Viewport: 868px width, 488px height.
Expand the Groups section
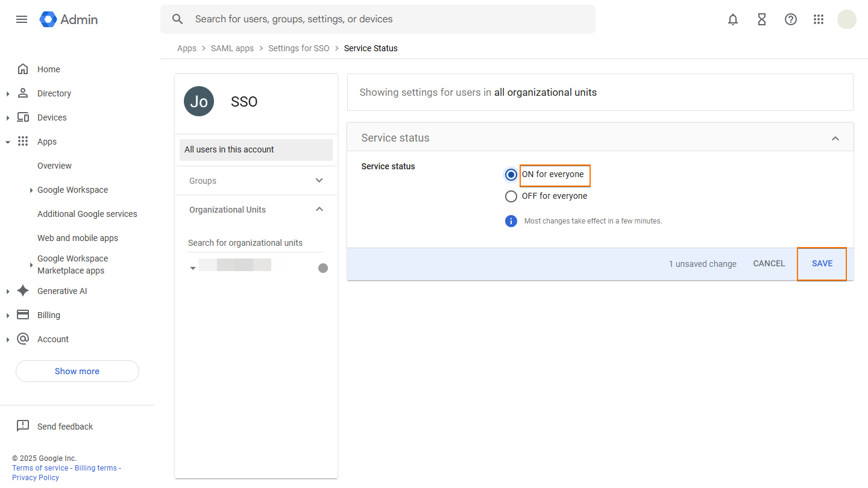319,180
